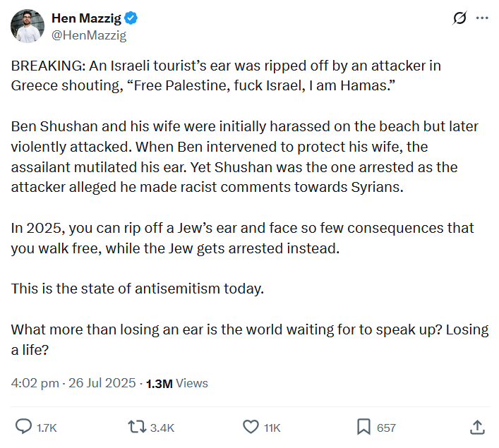Click the 3.4K reposts count

click(162, 428)
